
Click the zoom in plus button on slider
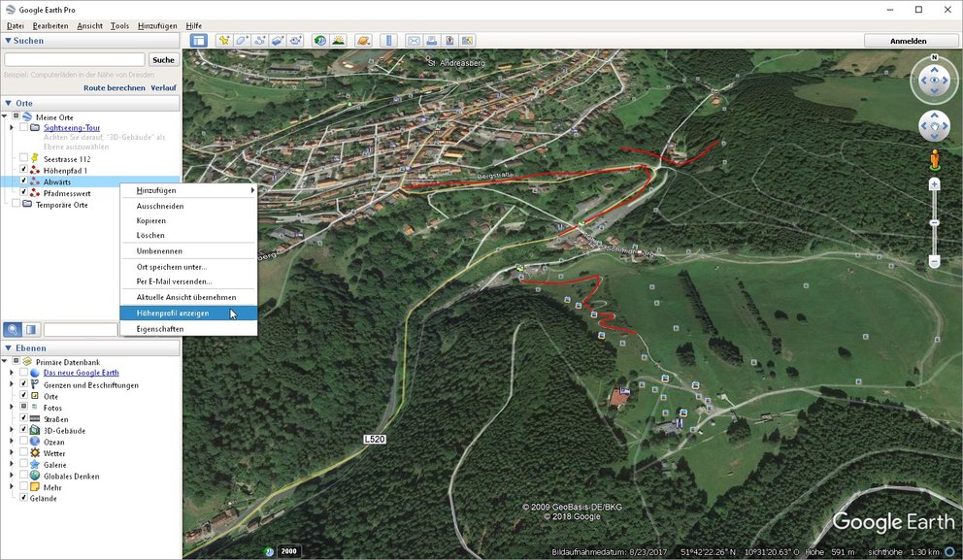click(934, 184)
